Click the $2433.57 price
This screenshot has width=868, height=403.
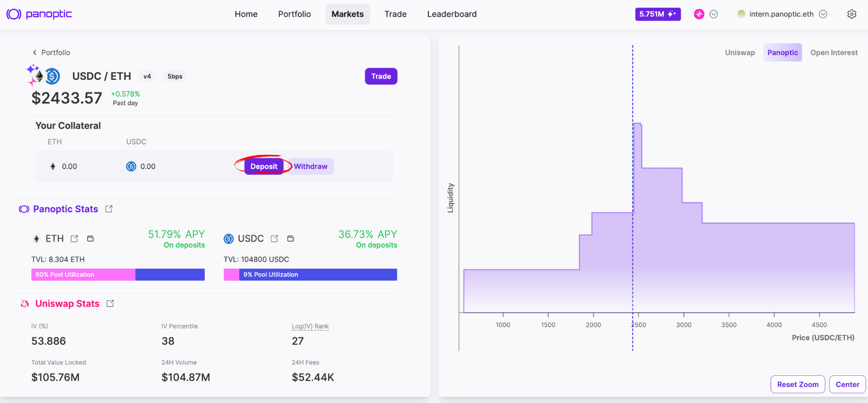pos(67,98)
